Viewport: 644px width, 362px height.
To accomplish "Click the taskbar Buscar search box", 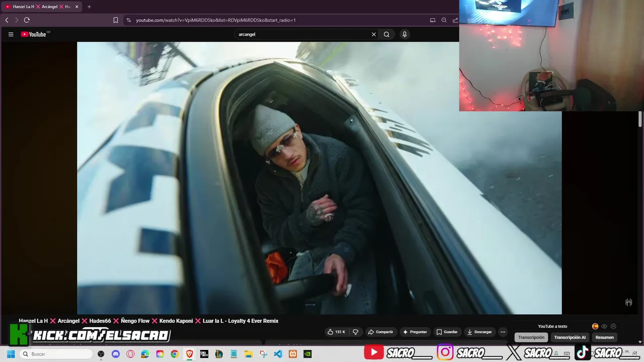I will click(56, 354).
